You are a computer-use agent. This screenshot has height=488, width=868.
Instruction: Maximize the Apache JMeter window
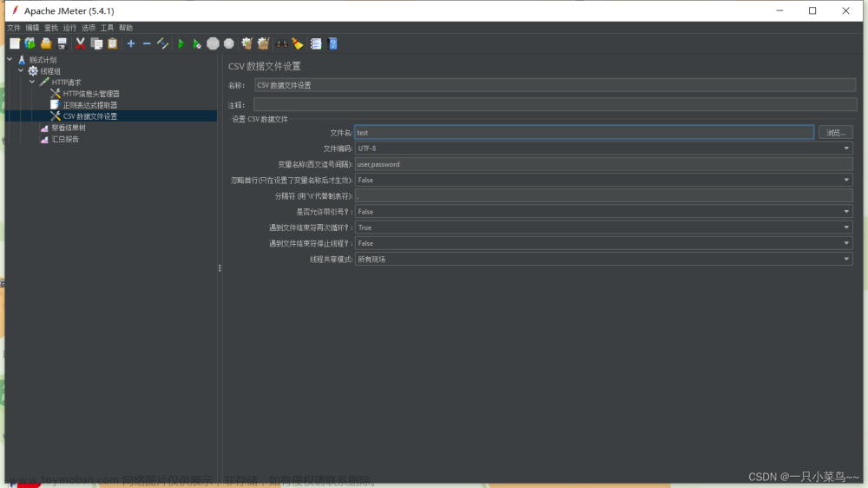(812, 10)
